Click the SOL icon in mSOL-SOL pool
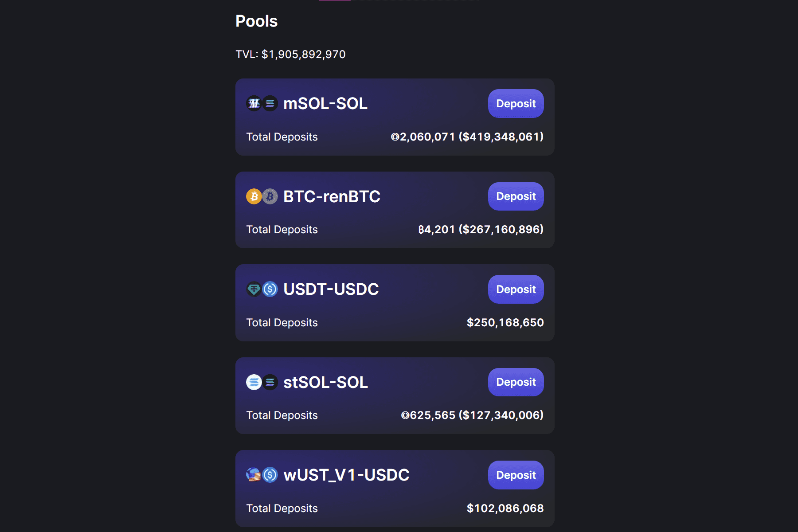Image resolution: width=798 pixels, height=532 pixels. tap(270, 104)
